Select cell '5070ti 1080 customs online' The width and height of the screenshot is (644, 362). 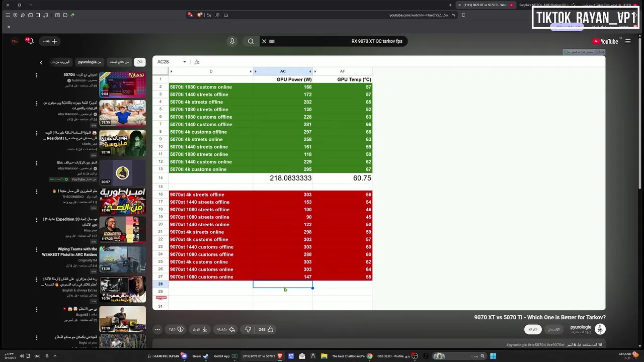(211, 87)
